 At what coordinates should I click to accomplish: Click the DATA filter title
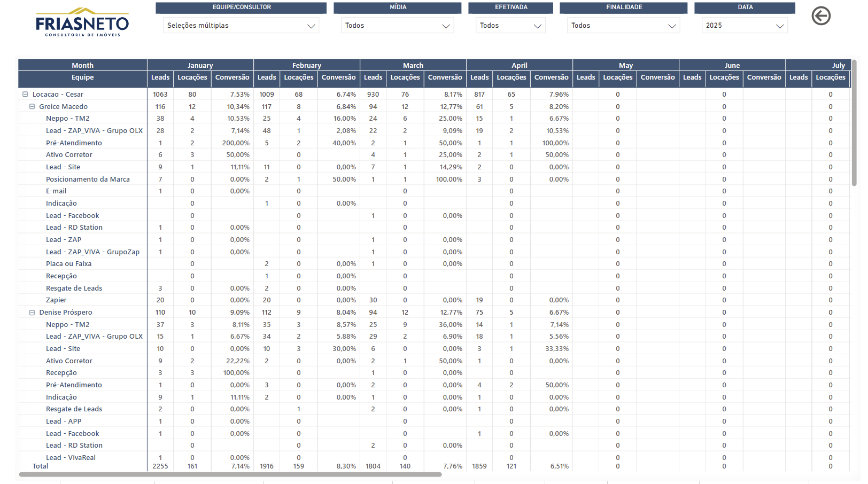pos(746,7)
